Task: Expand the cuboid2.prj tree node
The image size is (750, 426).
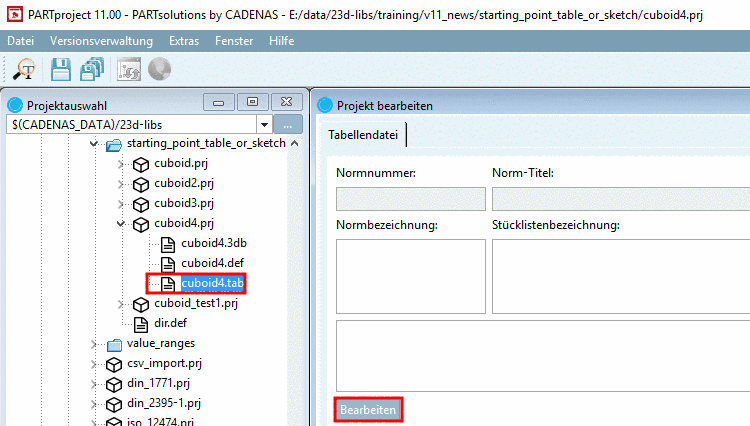Action: tap(121, 185)
